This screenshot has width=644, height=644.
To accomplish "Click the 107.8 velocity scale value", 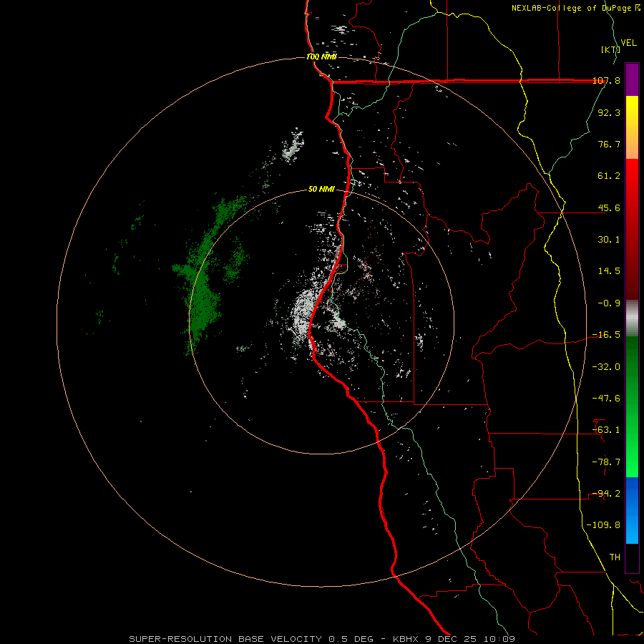I will [607, 80].
